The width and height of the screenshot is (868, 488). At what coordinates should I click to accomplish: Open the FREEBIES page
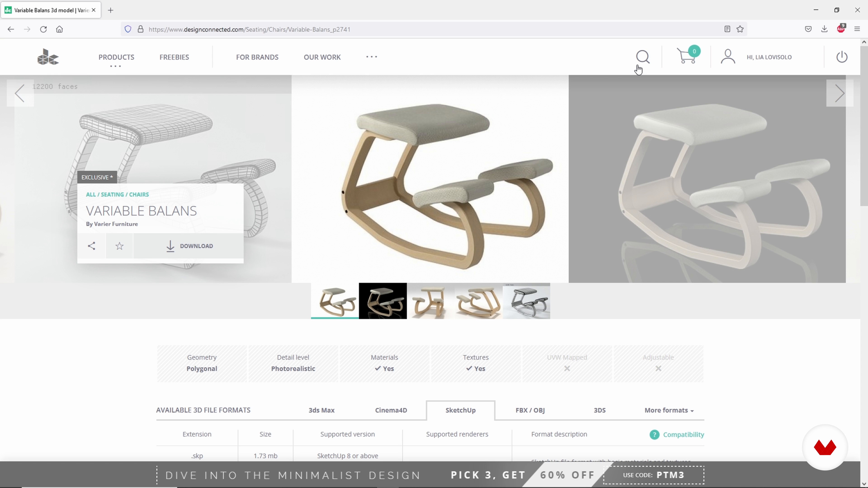click(174, 57)
